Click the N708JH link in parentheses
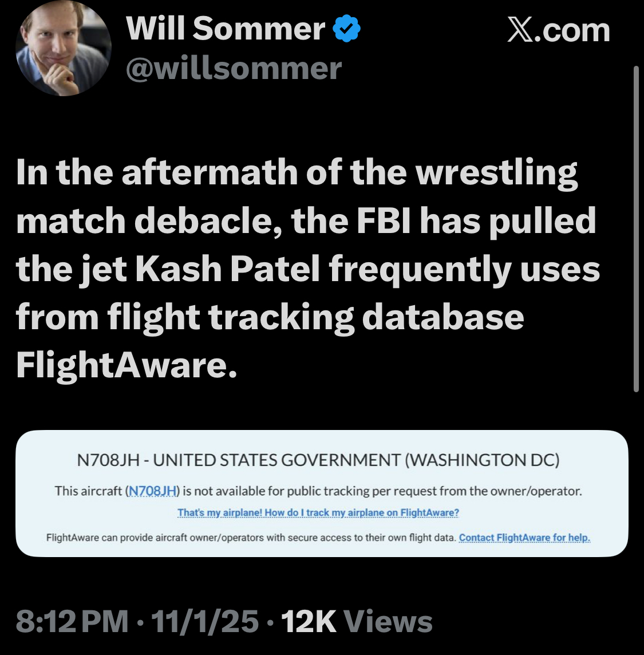Viewport: 644px width, 655px height. point(153,491)
